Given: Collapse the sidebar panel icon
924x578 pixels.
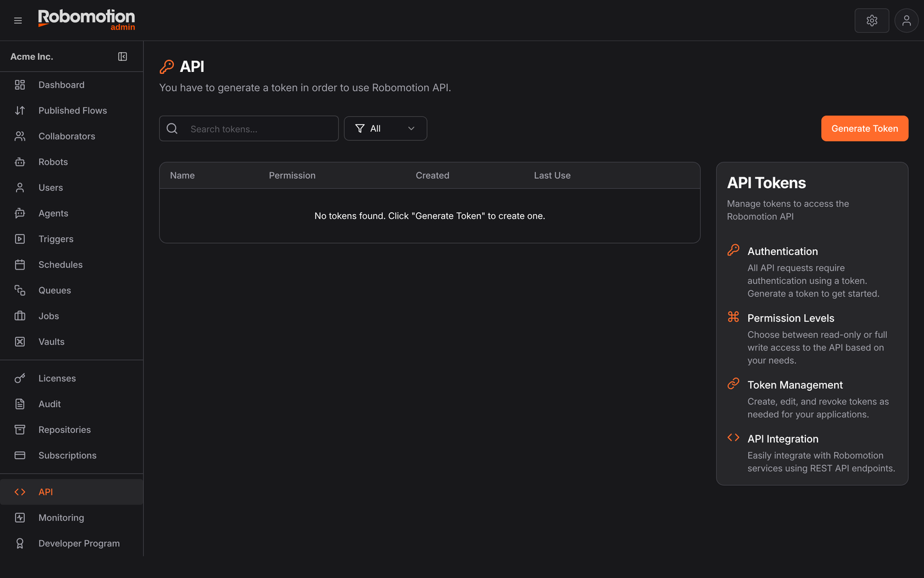Looking at the screenshot, I should point(123,57).
